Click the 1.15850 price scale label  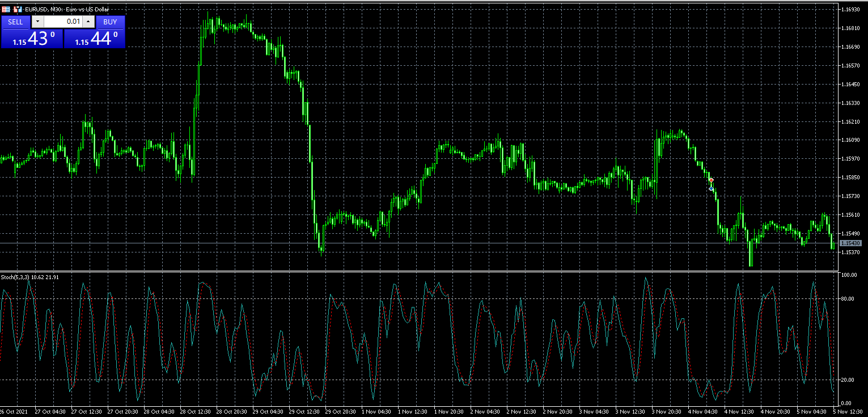[x=850, y=178]
